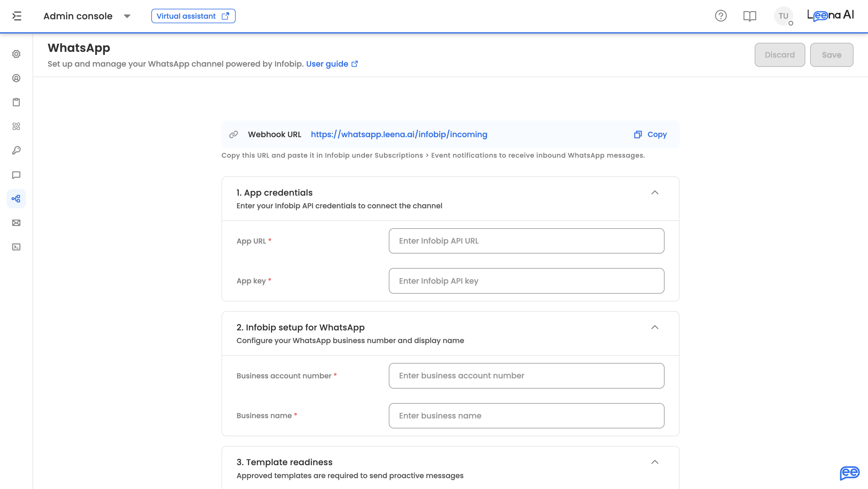868x489 pixels.
Task: Click 'Set up and manage your WhatsApp channel' subtitle
Action: click(x=175, y=64)
